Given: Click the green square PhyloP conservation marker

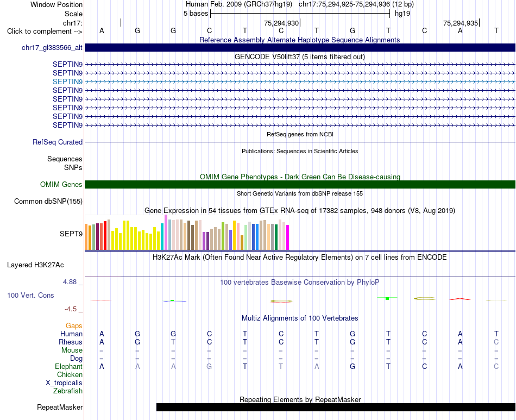Looking at the screenshot, I should click(x=387, y=298).
